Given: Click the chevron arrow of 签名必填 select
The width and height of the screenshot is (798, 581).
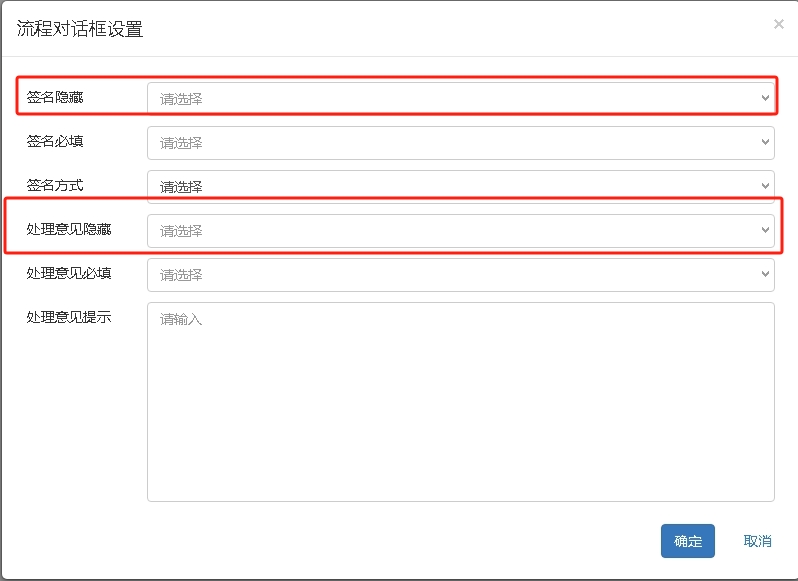Looking at the screenshot, I should click(x=765, y=143).
